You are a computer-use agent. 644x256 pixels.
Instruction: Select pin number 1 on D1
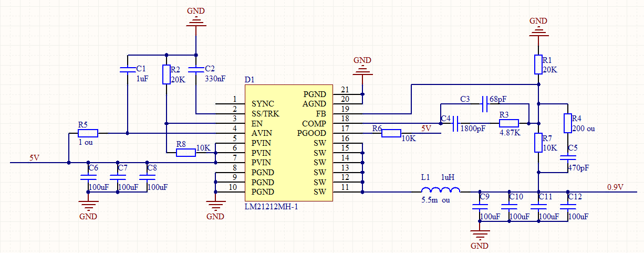click(x=235, y=99)
